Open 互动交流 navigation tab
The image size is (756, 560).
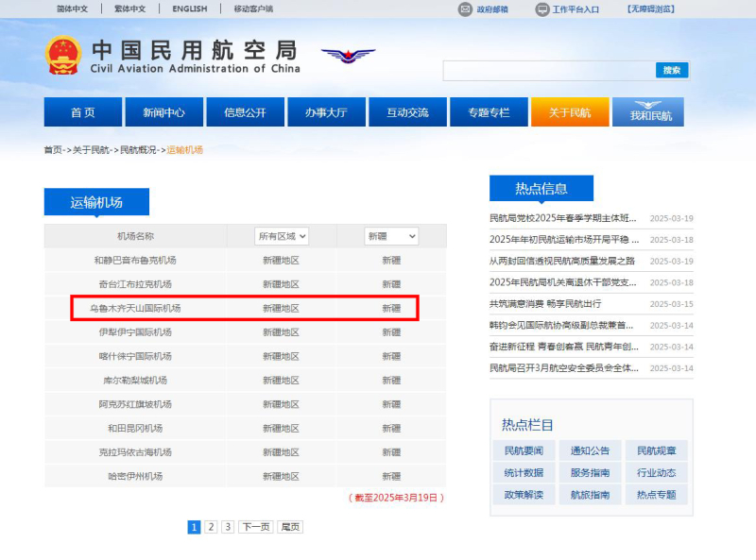[407, 112]
